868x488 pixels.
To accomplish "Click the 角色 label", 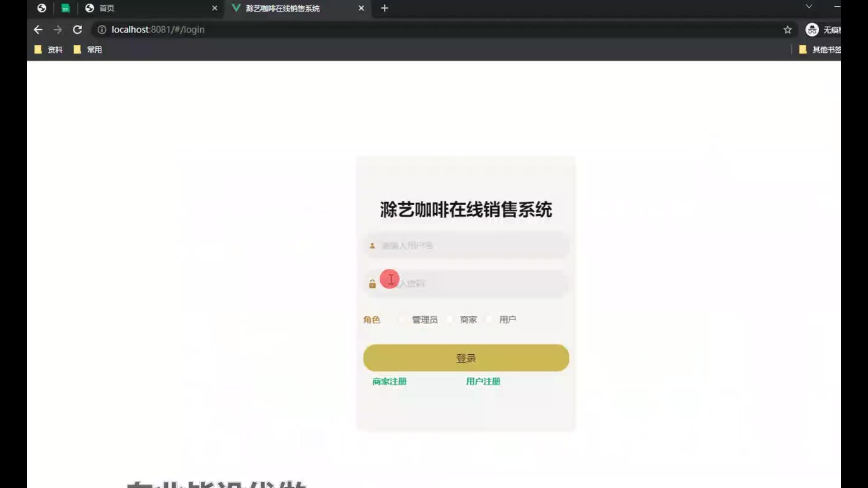I will 372,320.
